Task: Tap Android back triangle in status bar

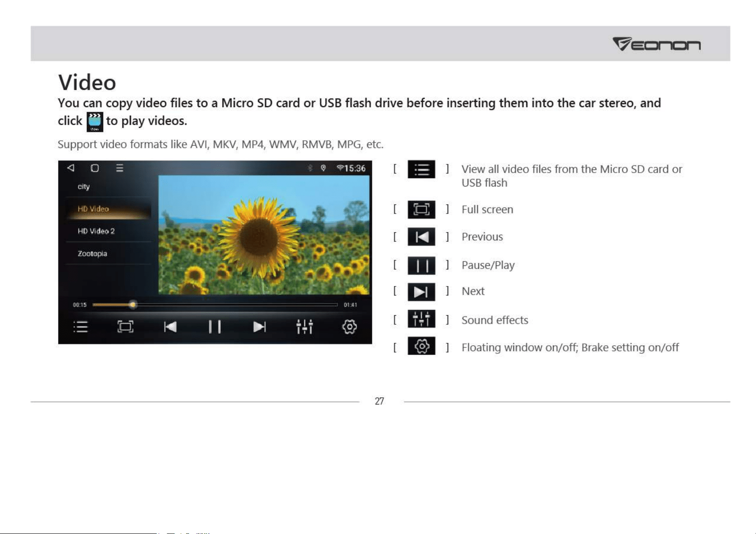Action: [70, 168]
